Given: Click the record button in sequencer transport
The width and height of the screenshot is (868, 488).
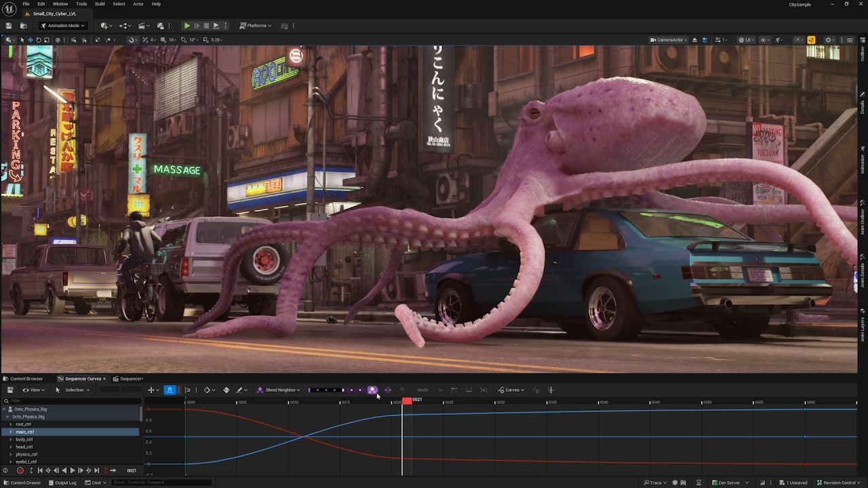Looking at the screenshot, I should pos(20,470).
